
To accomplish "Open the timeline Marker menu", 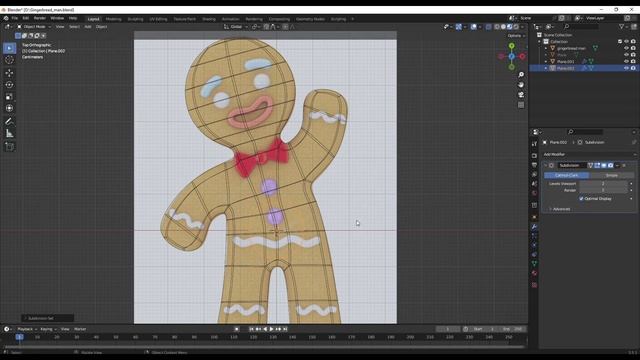I will coord(80,329).
